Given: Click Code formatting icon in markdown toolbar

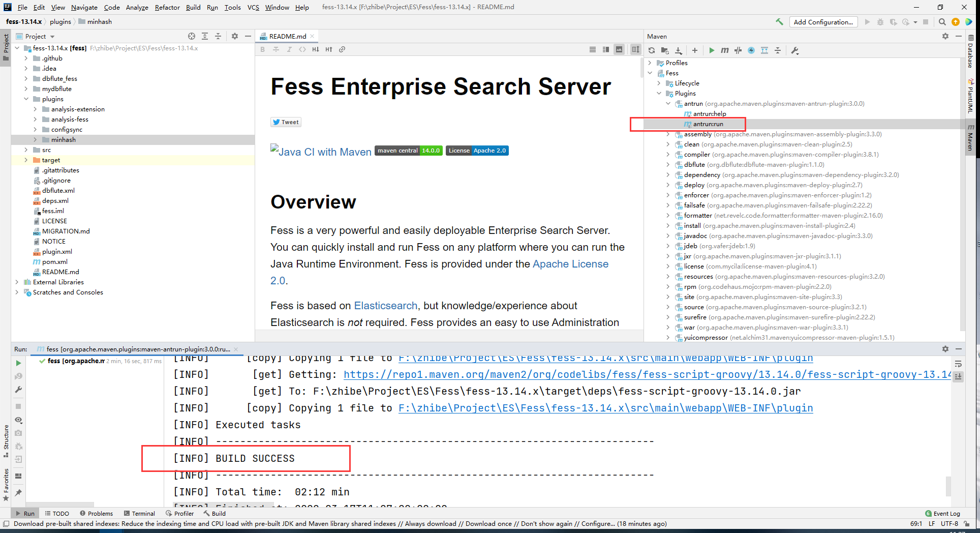Looking at the screenshot, I should click(x=302, y=49).
